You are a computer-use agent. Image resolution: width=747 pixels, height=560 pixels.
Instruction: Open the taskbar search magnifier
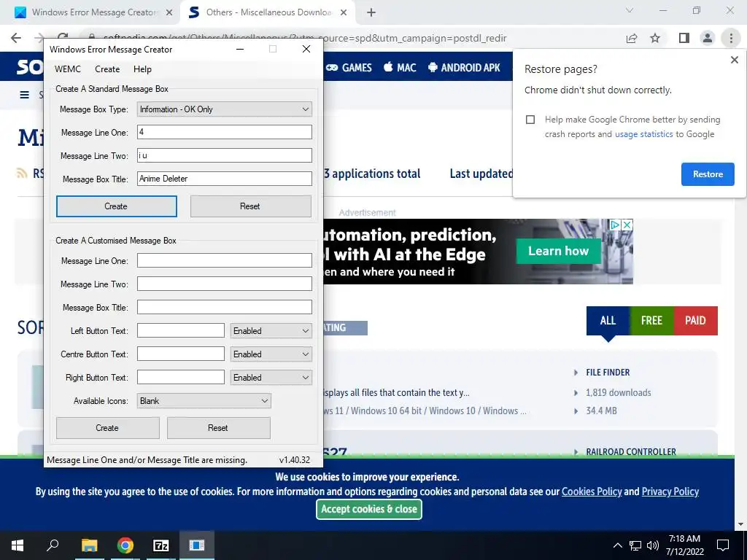tap(53, 545)
